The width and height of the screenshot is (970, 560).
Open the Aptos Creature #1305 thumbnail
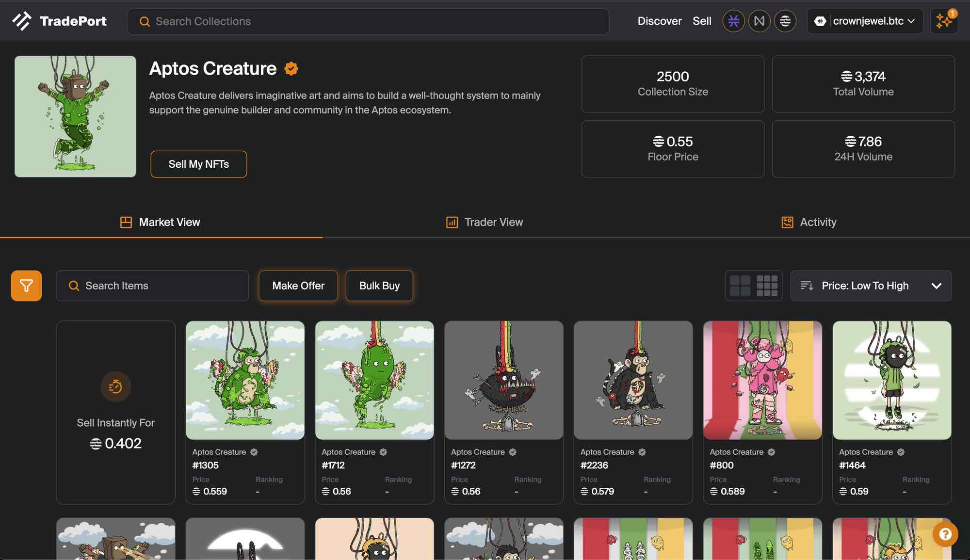point(245,380)
